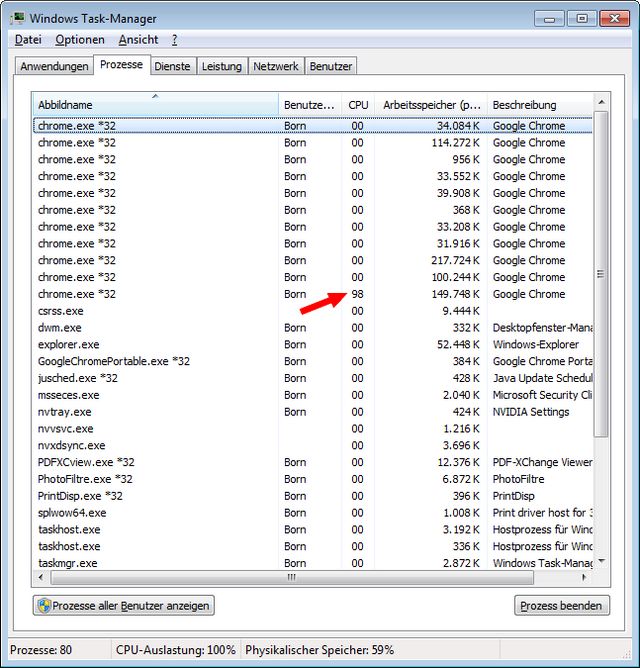Click the horizontal scrollbar right arrow
The width and height of the screenshot is (640, 668).
pos(584,578)
